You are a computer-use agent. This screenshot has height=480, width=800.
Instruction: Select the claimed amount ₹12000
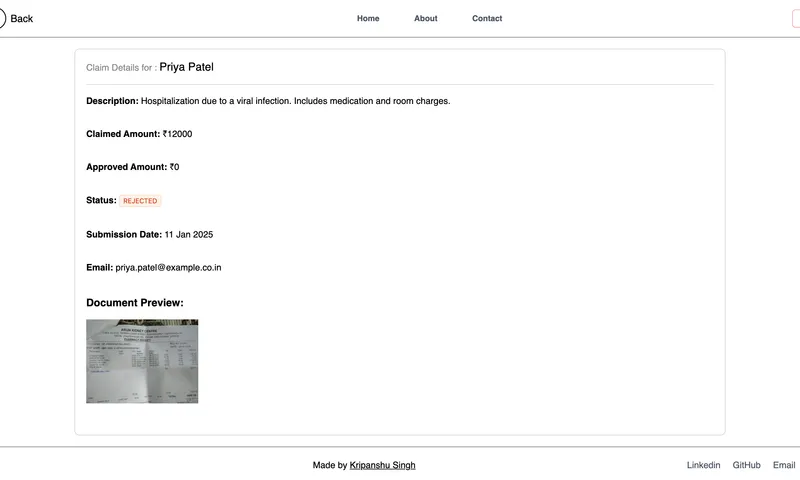pyautogui.click(x=178, y=134)
